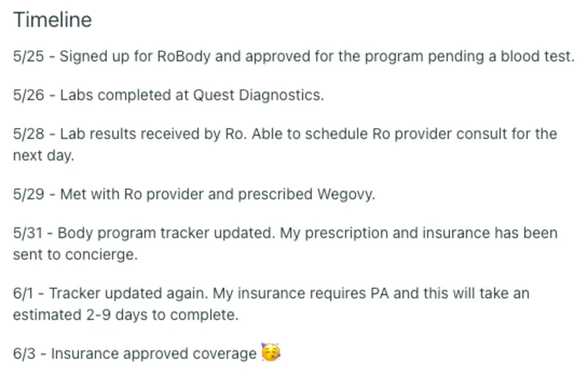Click the Quest Diagnostics text
Image resolution: width=588 pixels, height=376 pixels.
click(x=258, y=95)
